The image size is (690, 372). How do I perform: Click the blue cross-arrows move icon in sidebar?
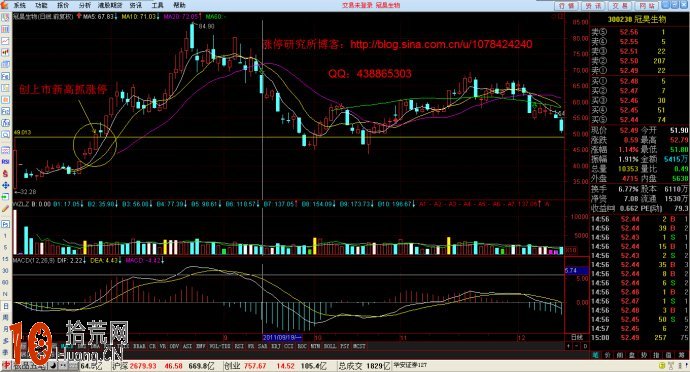(5, 185)
